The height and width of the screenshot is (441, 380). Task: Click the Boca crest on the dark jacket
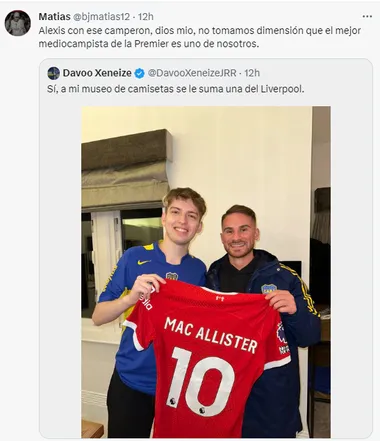pos(269,289)
